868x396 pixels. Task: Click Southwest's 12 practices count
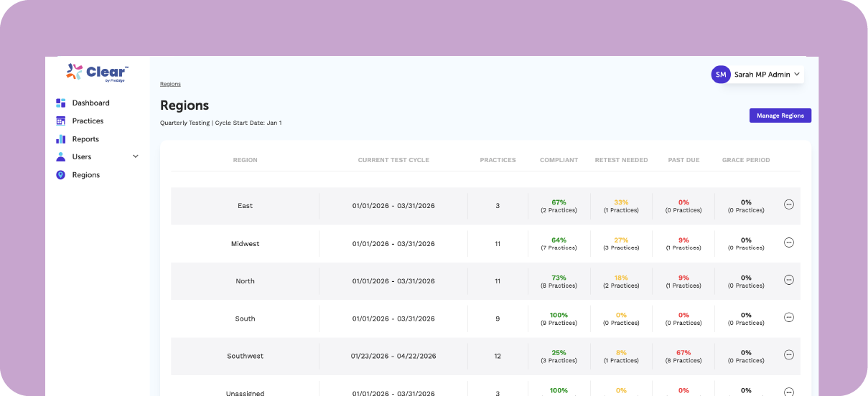[498, 356]
